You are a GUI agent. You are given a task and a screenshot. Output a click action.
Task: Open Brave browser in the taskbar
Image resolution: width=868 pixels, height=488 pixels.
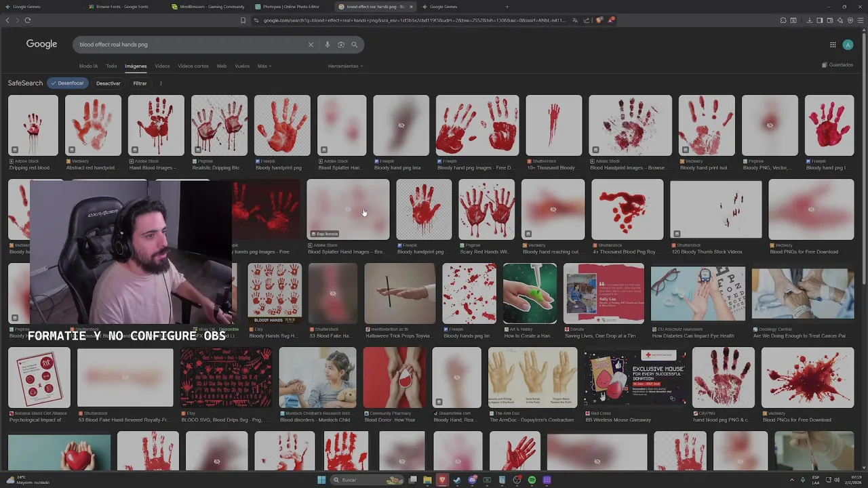click(x=442, y=480)
